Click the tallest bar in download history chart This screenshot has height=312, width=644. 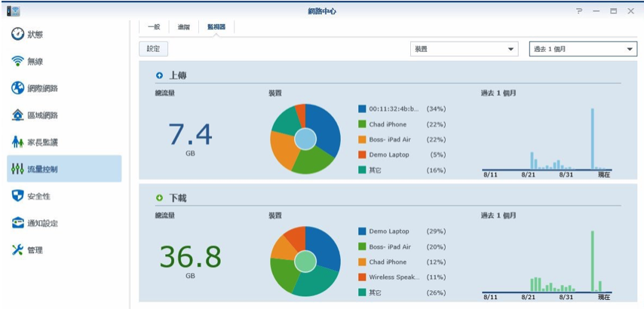593,261
